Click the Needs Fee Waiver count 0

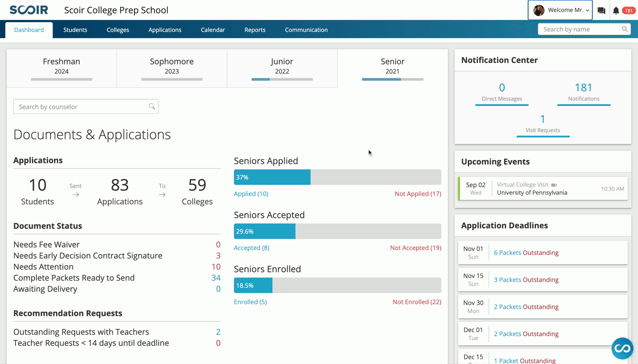218,244
